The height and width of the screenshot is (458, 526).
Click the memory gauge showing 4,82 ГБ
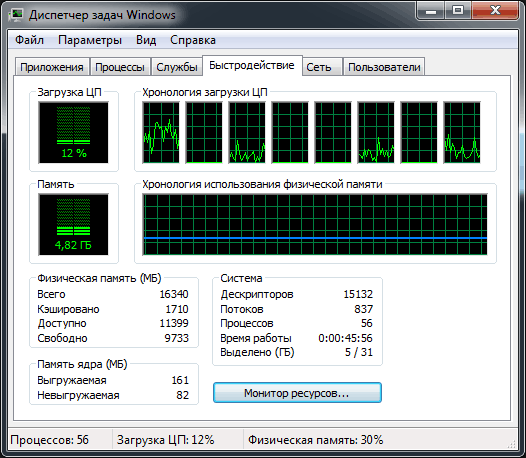pos(73,224)
